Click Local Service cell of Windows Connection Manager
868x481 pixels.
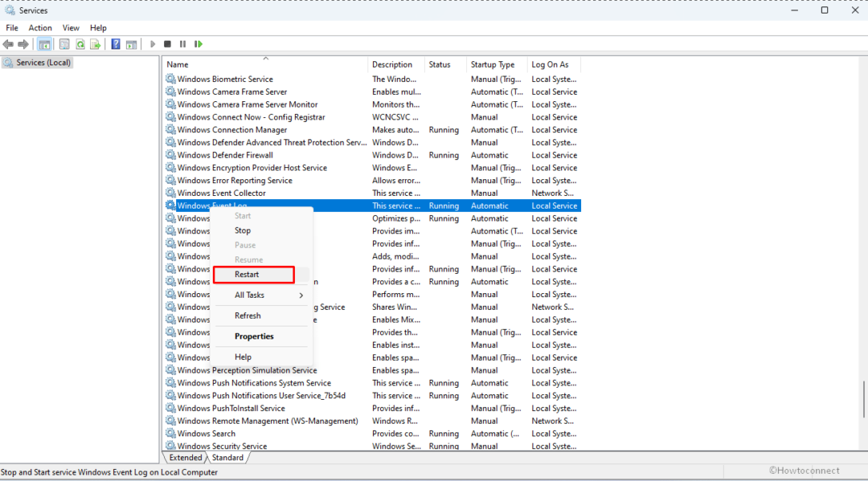[x=554, y=130]
